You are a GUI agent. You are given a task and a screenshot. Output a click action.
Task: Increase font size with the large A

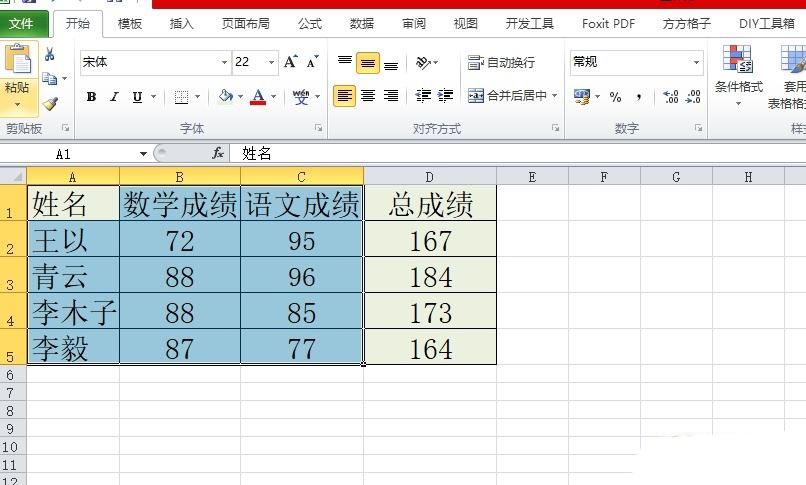click(290, 62)
